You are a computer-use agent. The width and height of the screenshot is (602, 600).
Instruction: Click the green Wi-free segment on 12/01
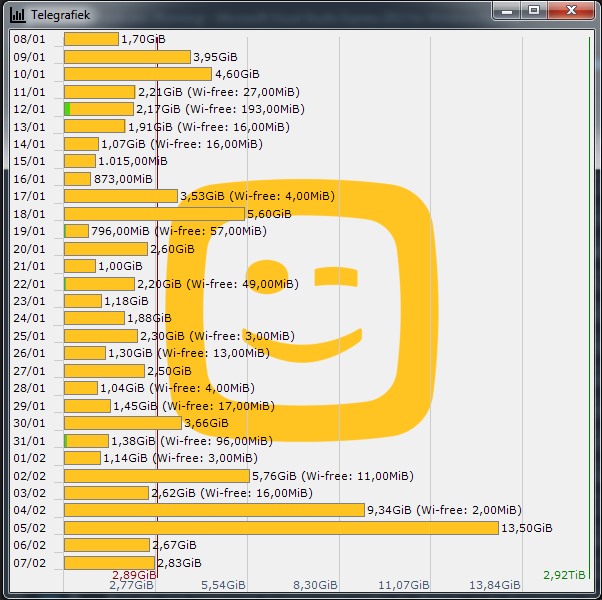click(x=67, y=109)
